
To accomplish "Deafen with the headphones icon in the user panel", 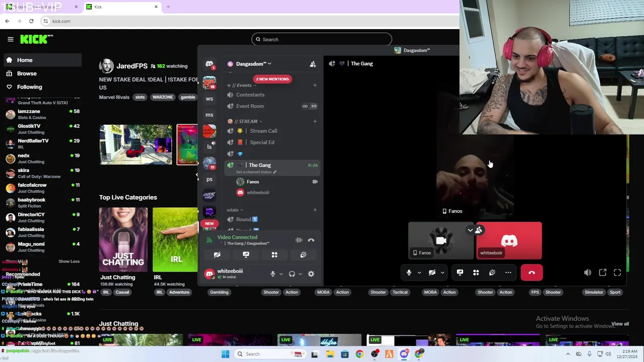I will click(292, 274).
